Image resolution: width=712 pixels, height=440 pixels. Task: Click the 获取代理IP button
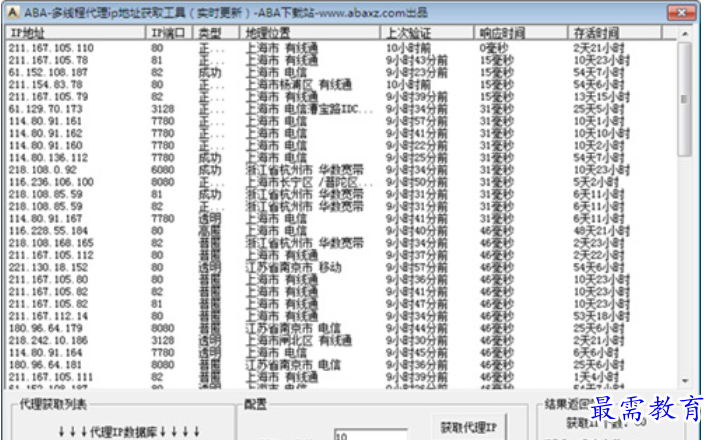click(x=469, y=427)
